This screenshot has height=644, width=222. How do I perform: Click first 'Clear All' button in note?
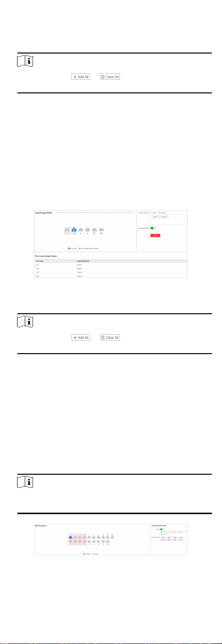pos(110,77)
